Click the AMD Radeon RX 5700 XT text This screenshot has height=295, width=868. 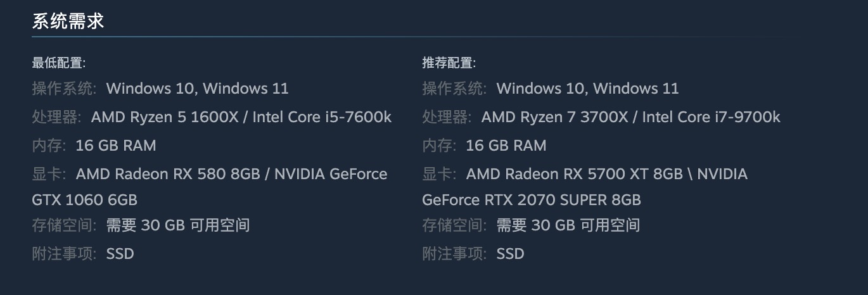click(574, 173)
